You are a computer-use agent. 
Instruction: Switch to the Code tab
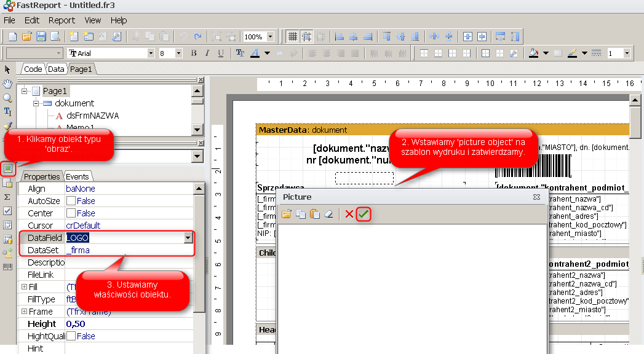(33, 69)
